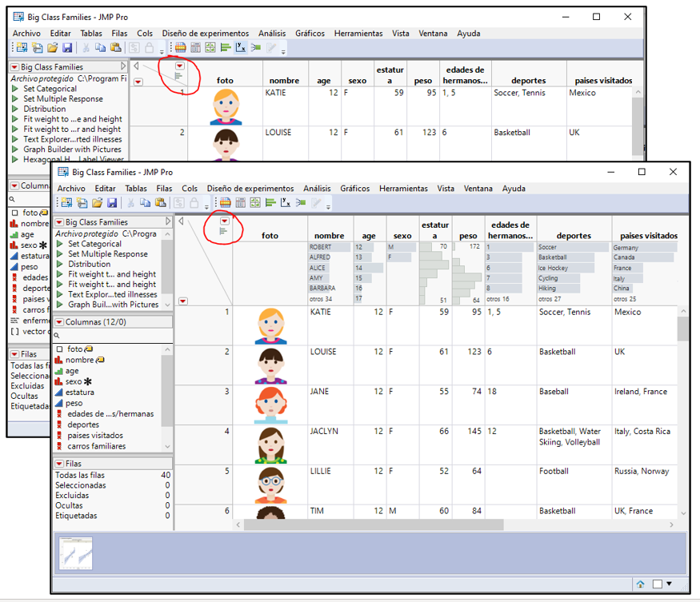
Task: Toggle the lock icon in the toolbar
Action: 195,203
